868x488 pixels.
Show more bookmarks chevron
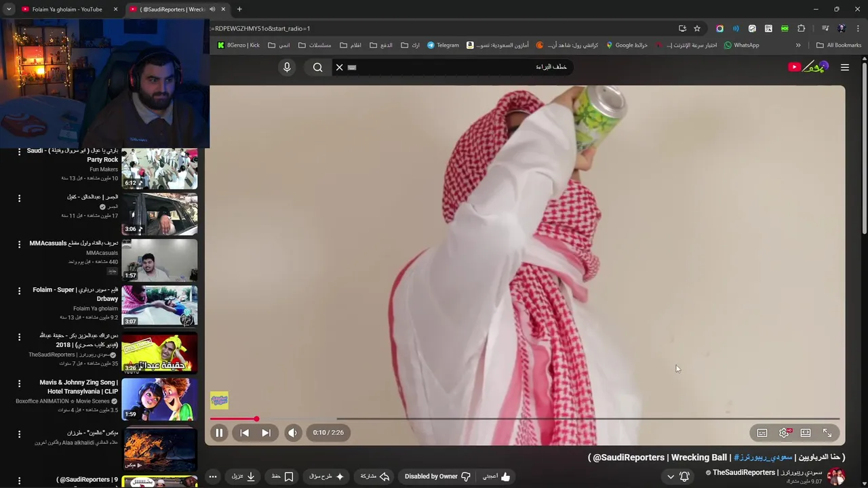798,45
